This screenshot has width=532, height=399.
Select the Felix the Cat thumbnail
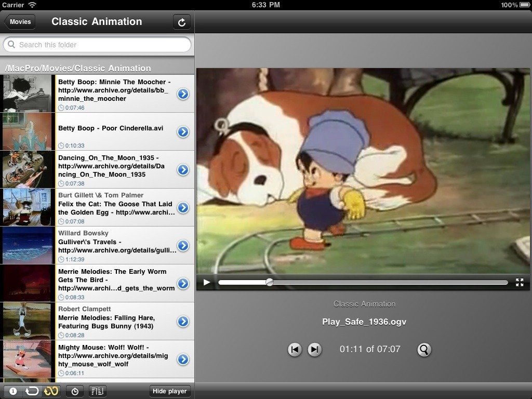click(27, 207)
